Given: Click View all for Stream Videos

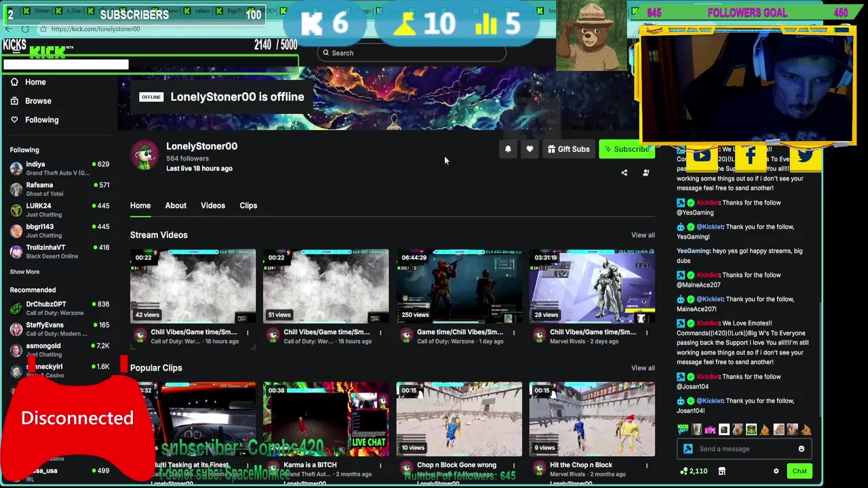Looking at the screenshot, I should [x=643, y=235].
